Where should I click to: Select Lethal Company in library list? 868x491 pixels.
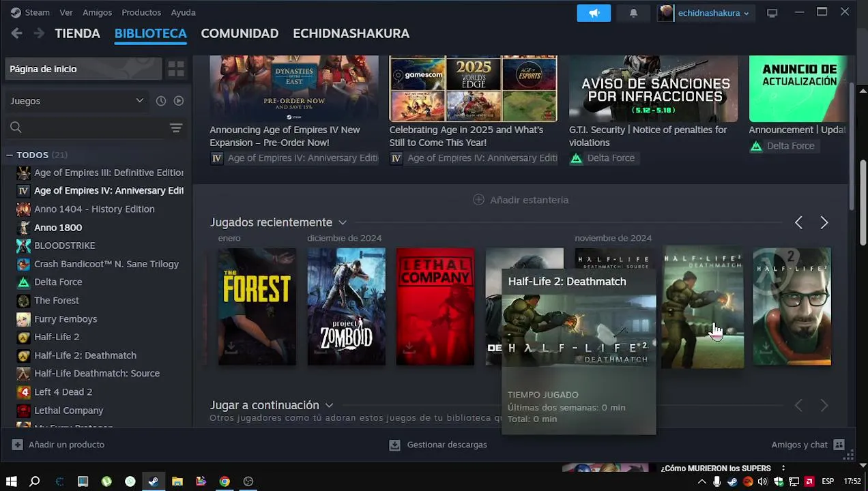point(69,411)
